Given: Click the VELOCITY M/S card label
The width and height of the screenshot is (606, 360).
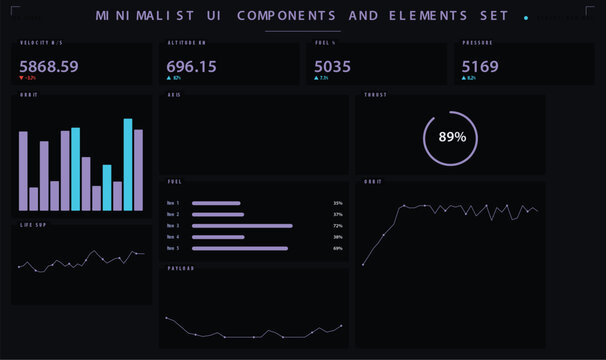Looking at the screenshot, I should [41, 43].
